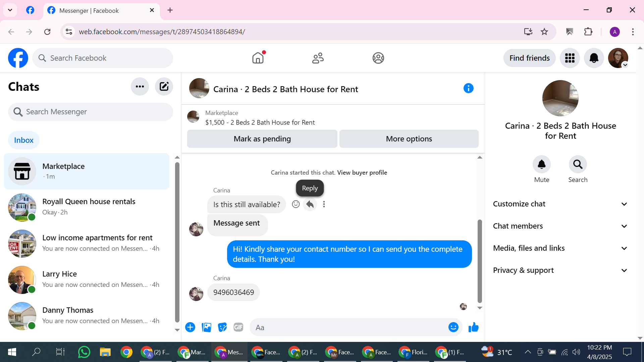Screen dimensions: 644x362
Task: Open View buyer profile link
Action: pos(362,172)
